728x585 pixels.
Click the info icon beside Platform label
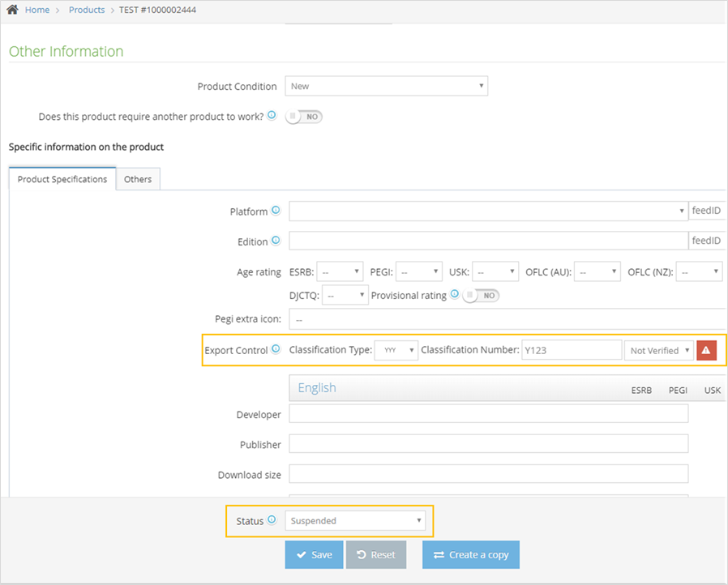[276, 211]
